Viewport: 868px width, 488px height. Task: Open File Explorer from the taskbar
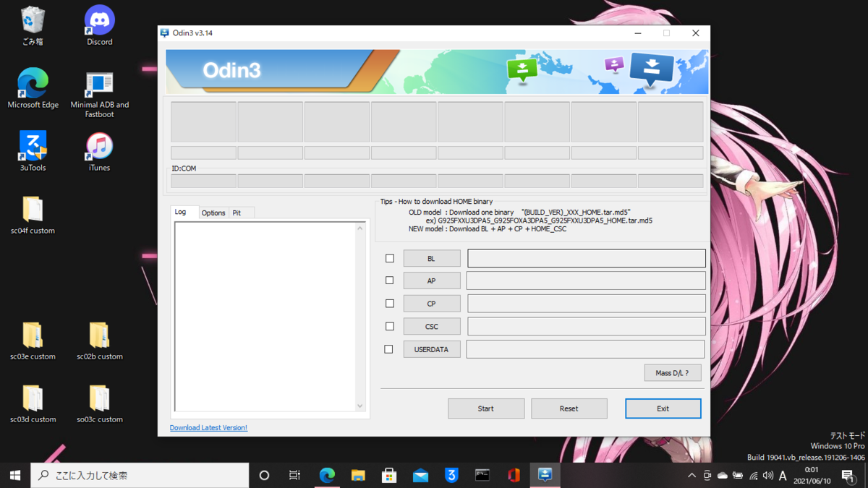pos(358,475)
